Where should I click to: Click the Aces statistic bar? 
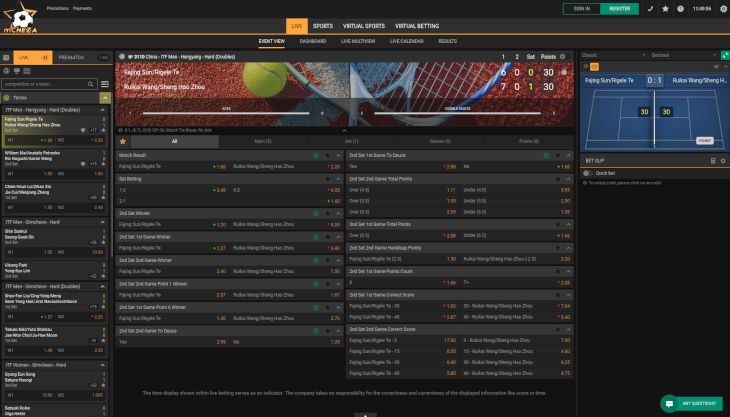tap(226, 112)
